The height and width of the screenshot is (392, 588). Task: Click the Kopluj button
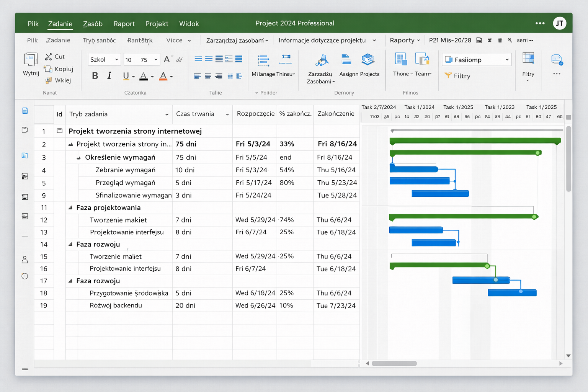pos(59,69)
